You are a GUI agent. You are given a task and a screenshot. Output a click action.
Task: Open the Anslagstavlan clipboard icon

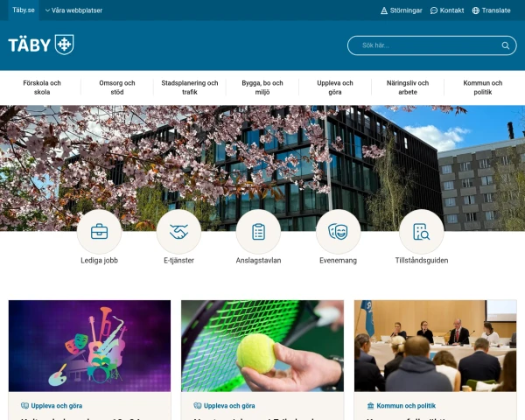pos(258,232)
